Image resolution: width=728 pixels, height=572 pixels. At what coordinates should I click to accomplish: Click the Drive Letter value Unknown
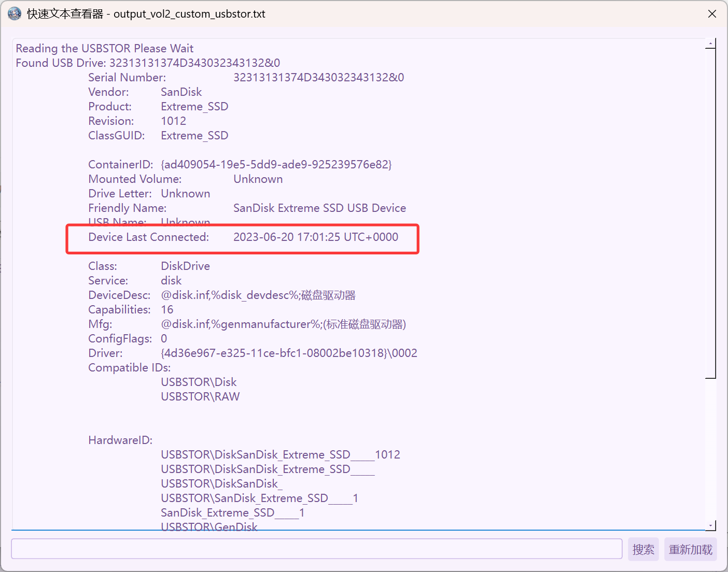click(x=186, y=193)
